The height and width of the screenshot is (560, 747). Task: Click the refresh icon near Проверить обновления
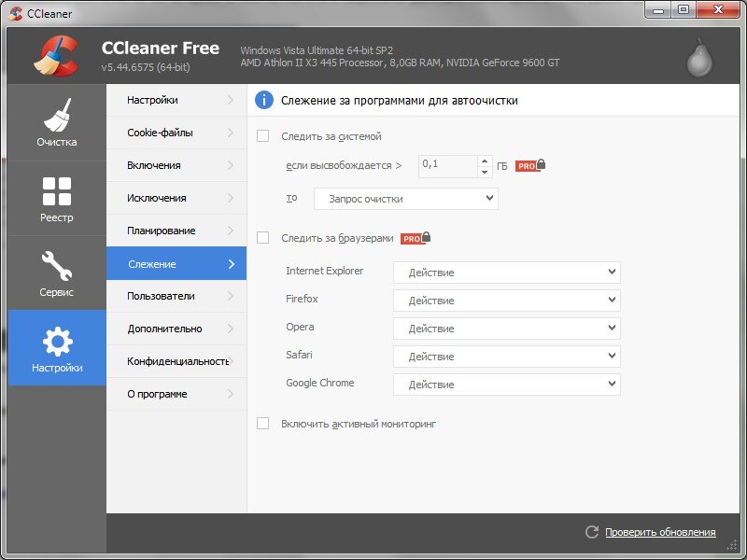592,532
